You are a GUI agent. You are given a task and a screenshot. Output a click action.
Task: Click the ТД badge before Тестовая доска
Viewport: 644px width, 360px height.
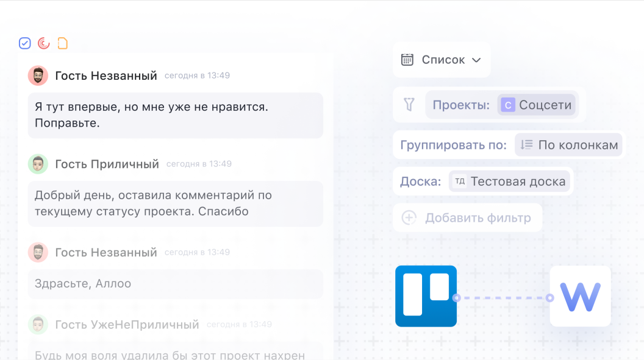[x=459, y=181]
